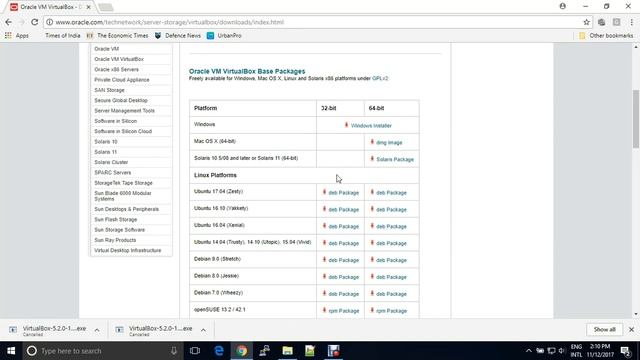The height and width of the screenshot is (360, 640).
Task: Download 64-bit deb Package for Debian 7.0
Action: [x=391, y=294]
